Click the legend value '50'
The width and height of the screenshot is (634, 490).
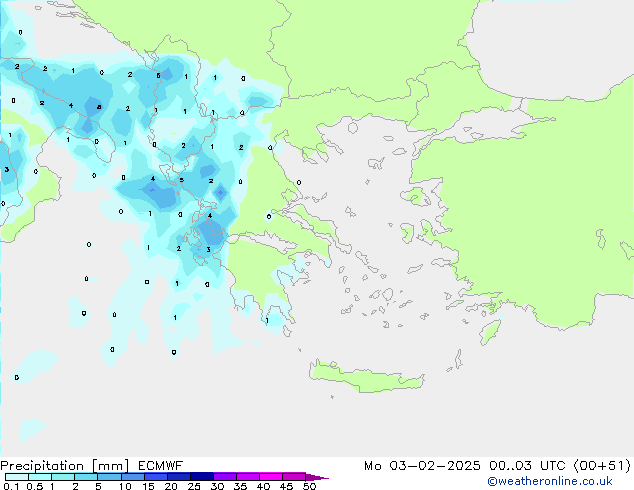point(309,486)
